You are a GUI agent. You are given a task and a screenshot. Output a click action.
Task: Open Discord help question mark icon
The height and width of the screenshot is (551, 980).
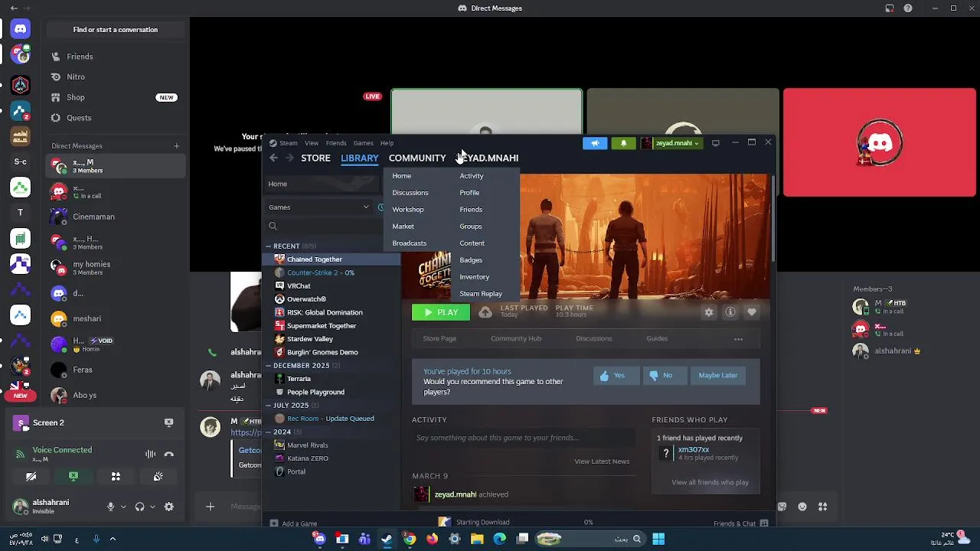point(908,8)
